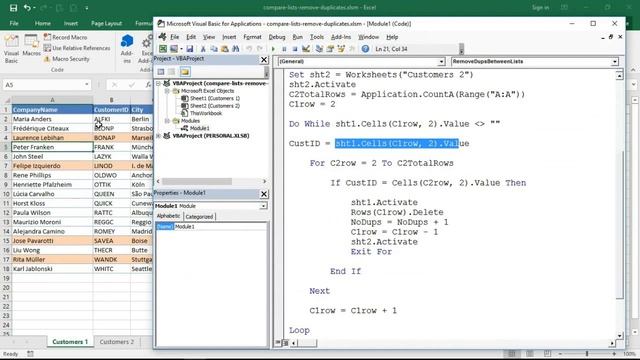This screenshot has height=360, width=640.
Task: Click the Reset stop icon
Action: 295,49
